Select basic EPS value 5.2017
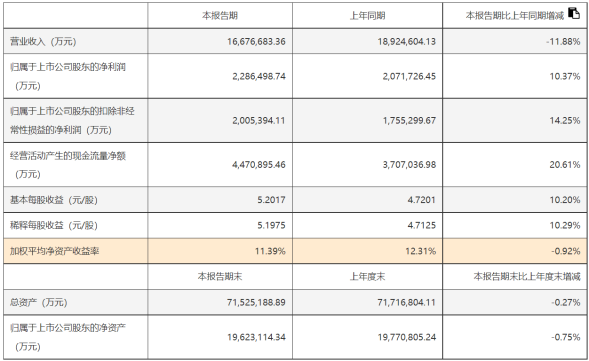Viewport: 589px width, 361px height. (x=271, y=200)
